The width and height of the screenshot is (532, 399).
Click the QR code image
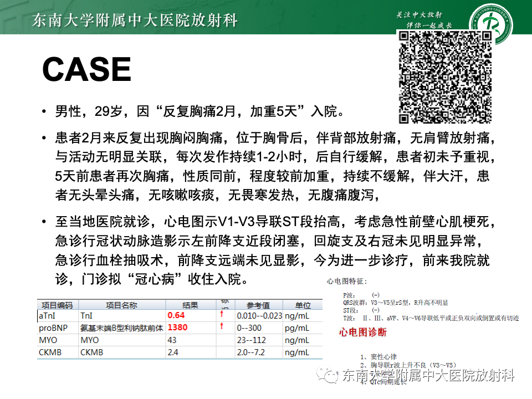click(x=445, y=76)
